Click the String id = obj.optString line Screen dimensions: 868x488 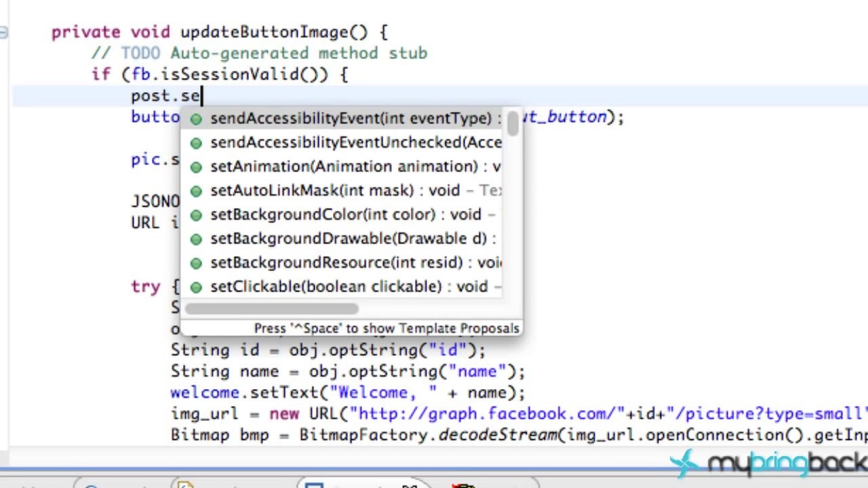tap(328, 350)
